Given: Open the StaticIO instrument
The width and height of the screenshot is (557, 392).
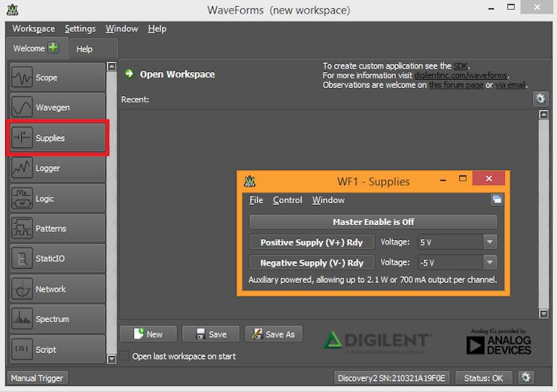Looking at the screenshot, I should click(x=57, y=259).
